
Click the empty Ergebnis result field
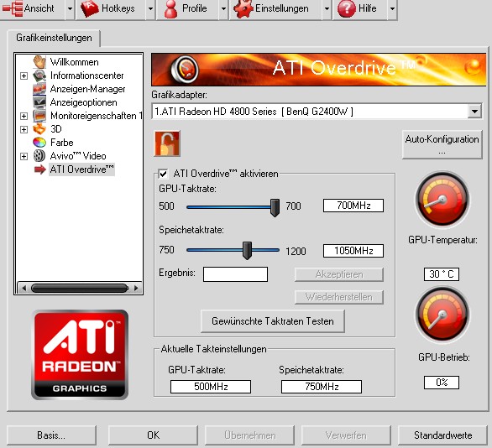[x=235, y=274]
